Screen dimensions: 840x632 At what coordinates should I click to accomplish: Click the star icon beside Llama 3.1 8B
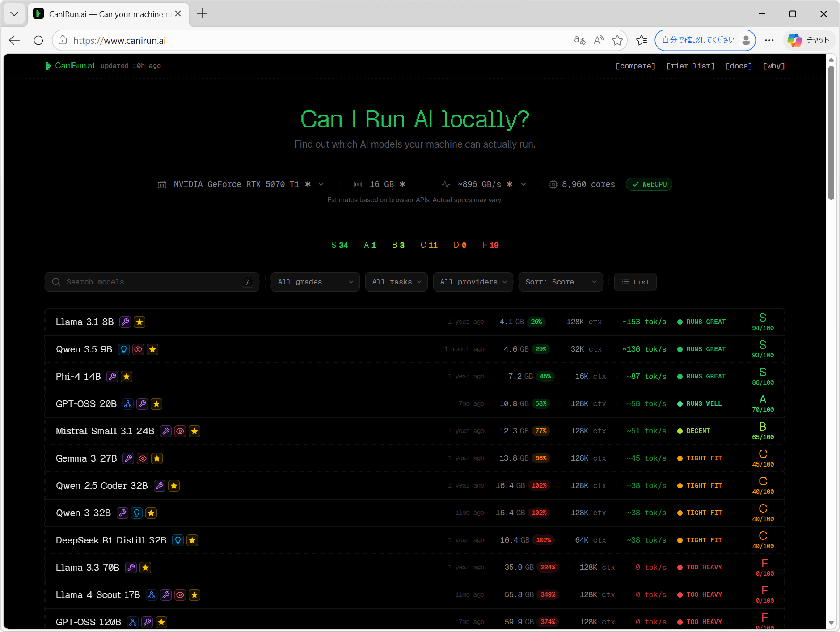point(139,322)
